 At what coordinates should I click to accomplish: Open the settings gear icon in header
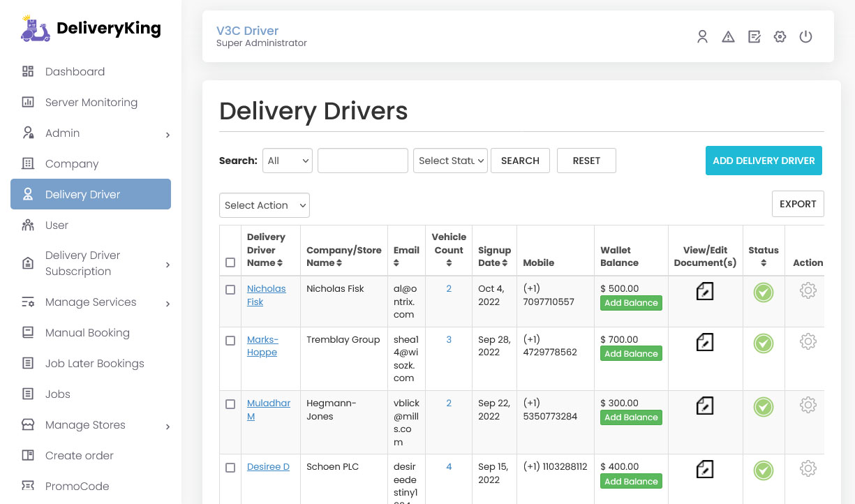tap(780, 37)
